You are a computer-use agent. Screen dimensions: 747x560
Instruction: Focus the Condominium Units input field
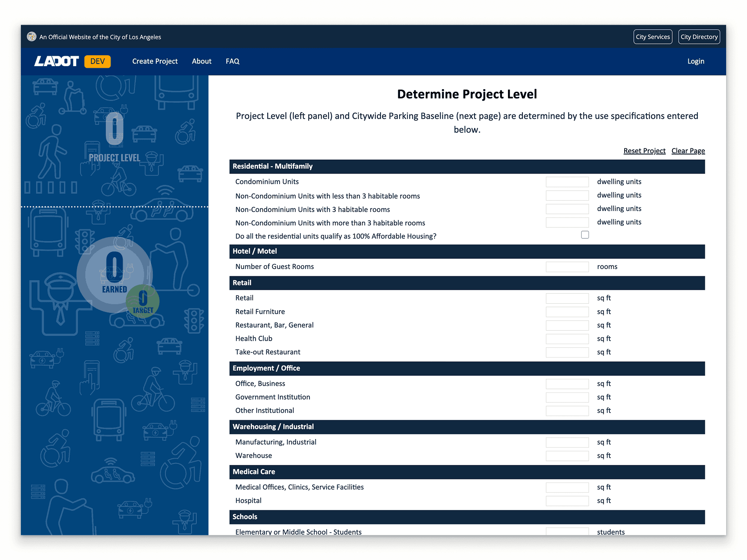click(x=567, y=182)
